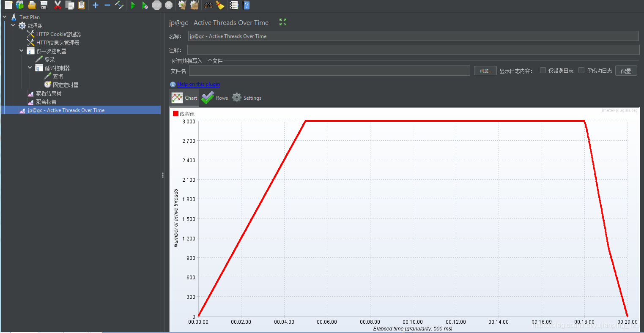Click the Elapsed time granularity axis caption
644x333 pixels.
click(413, 329)
